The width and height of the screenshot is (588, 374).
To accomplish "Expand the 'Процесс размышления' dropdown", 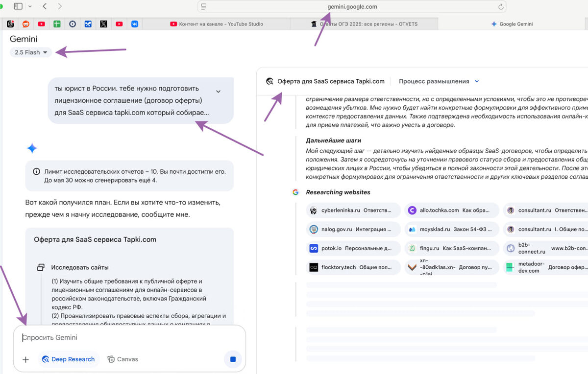I will [439, 81].
